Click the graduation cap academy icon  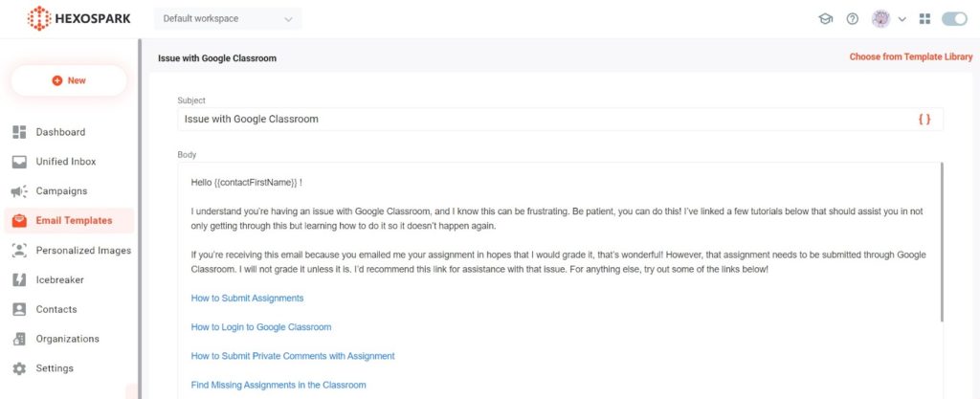(x=825, y=19)
